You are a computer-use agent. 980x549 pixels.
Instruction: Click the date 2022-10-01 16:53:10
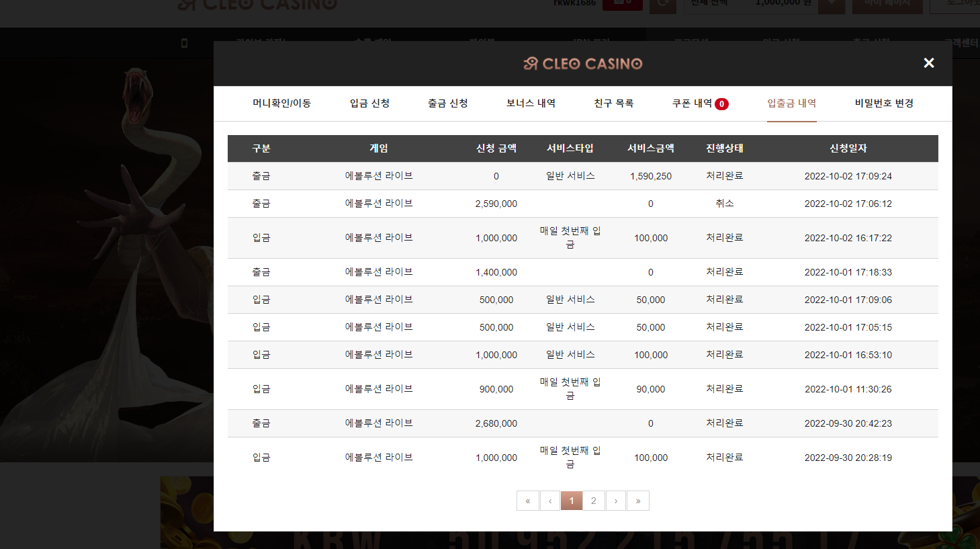pos(848,355)
